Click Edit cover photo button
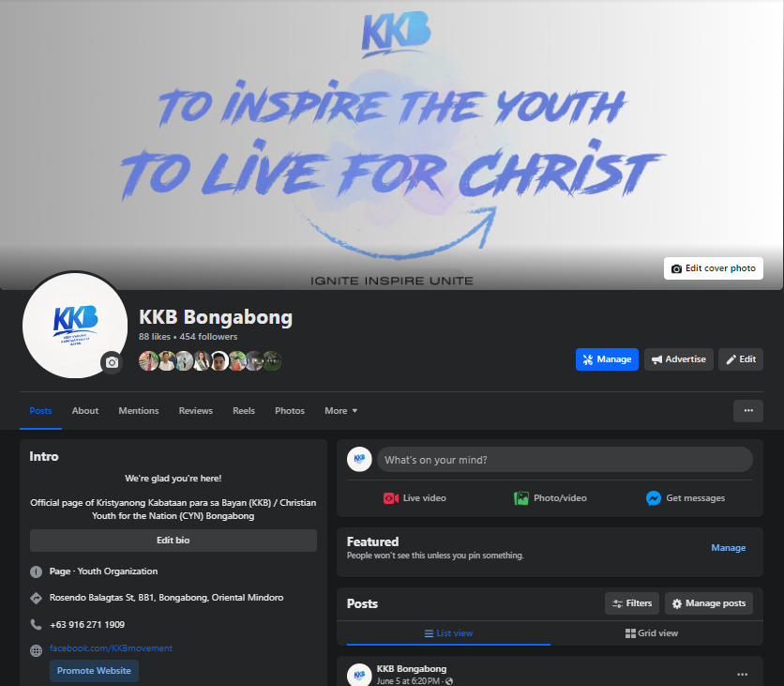 tap(713, 268)
